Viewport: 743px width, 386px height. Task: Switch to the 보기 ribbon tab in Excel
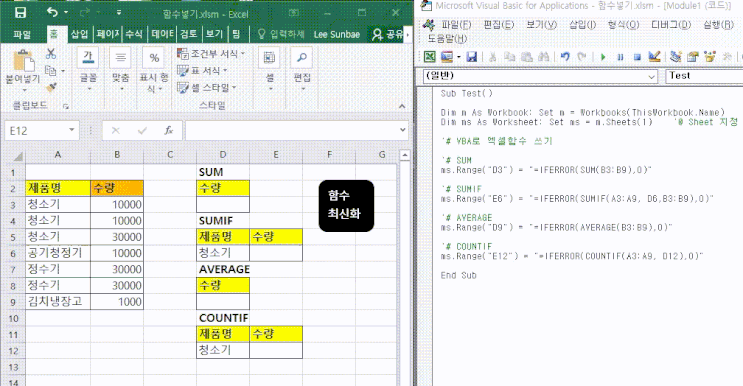[214, 34]
